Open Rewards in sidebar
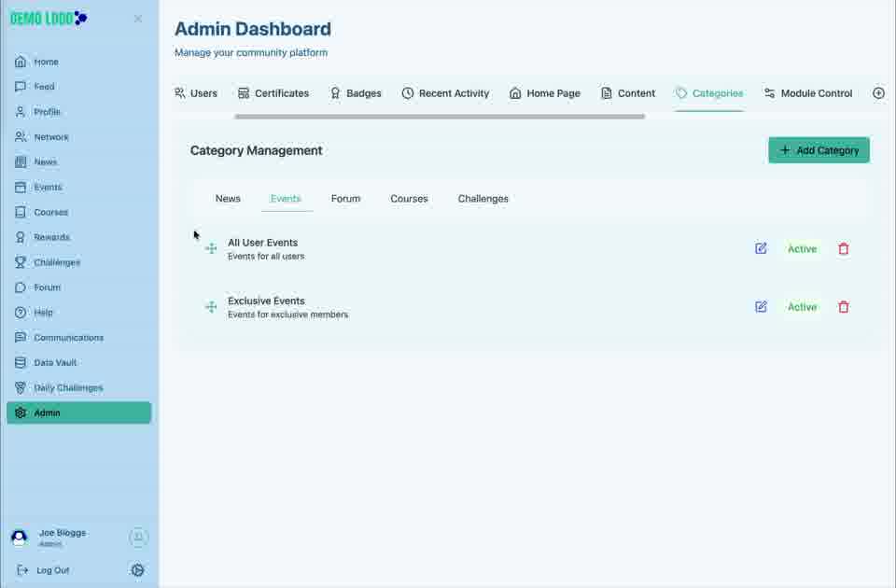 (78, 237)
